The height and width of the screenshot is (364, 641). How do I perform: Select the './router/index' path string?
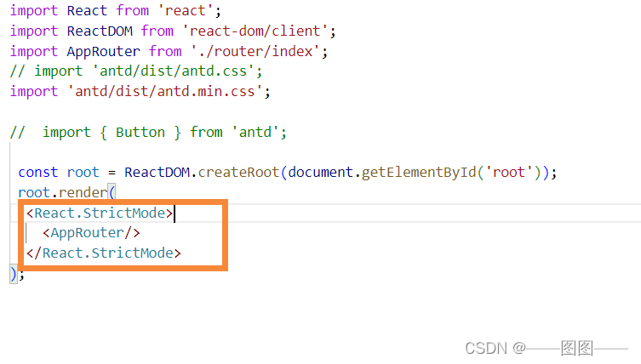pyautogui.click(x=255, y=52)
